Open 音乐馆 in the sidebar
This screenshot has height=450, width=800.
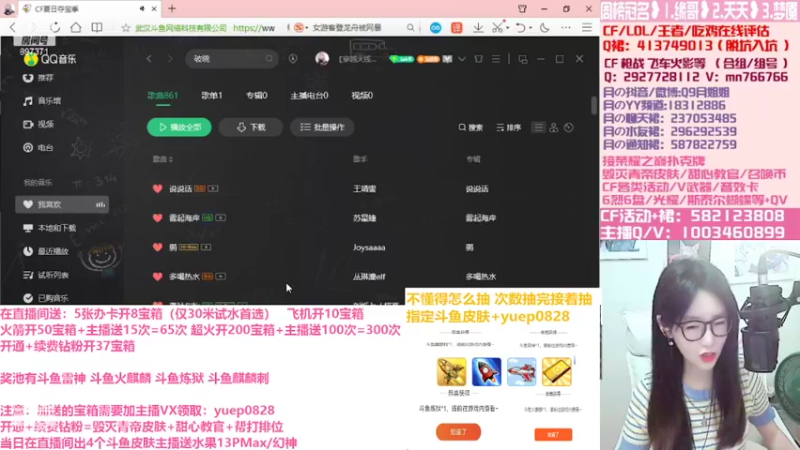coord(42,101)
